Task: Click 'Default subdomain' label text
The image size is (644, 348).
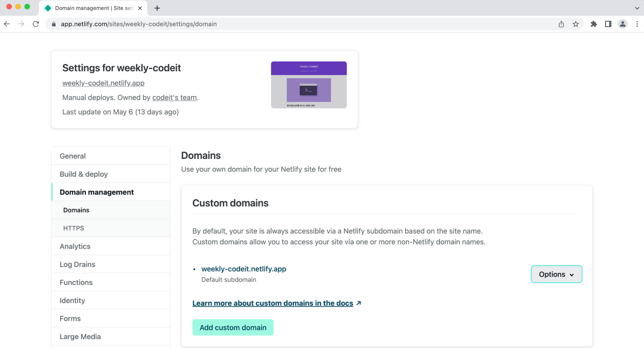Action: 229,280
